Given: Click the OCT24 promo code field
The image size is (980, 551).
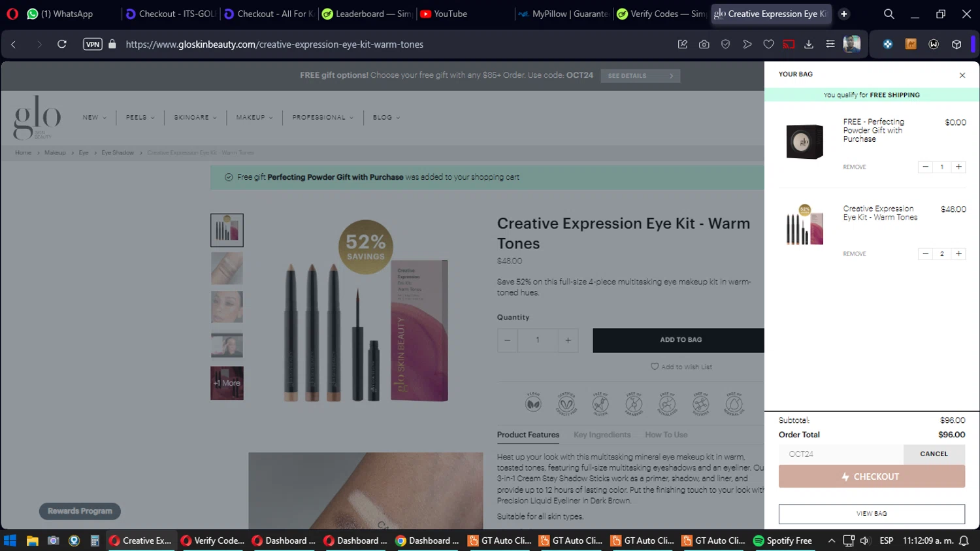Looking at the screenshot, I should point(841,454).
